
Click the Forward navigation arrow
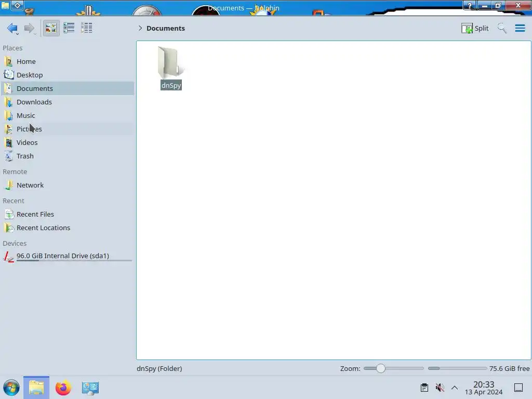tap(30, 28)
